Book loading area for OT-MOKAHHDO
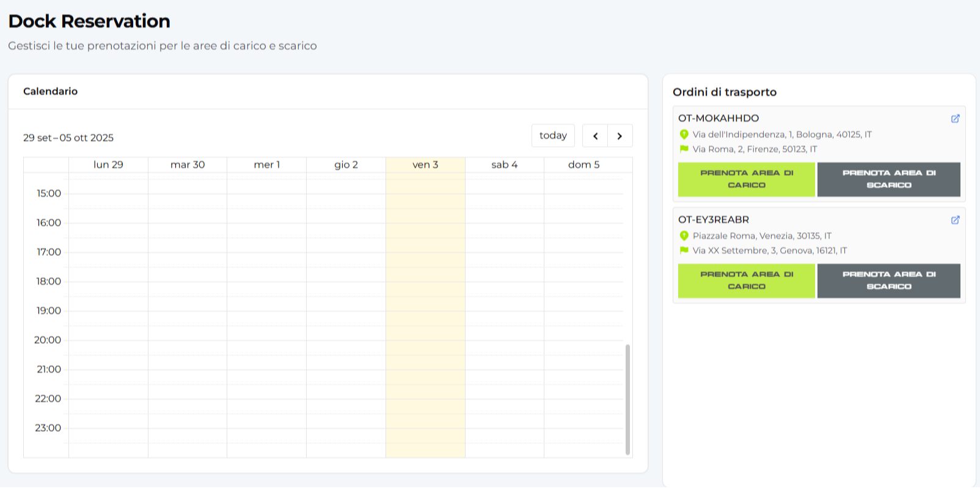 coord(746,180)
